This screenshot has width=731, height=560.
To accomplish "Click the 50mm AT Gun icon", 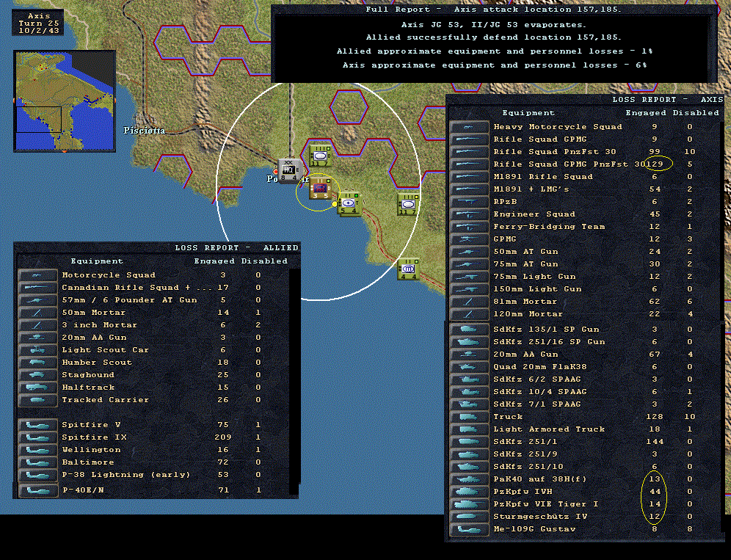I will [468, 252].
